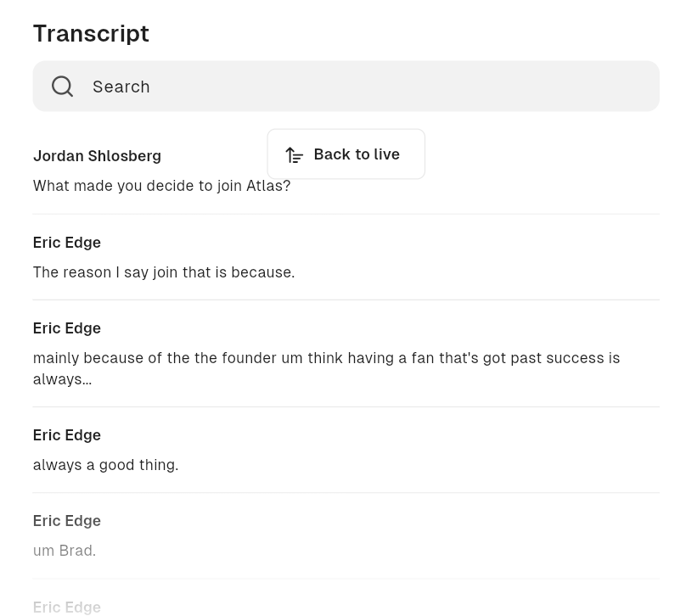
Task: Select the search icon inside the search bar
Action: pyautogui.click(x=62, y=86)
